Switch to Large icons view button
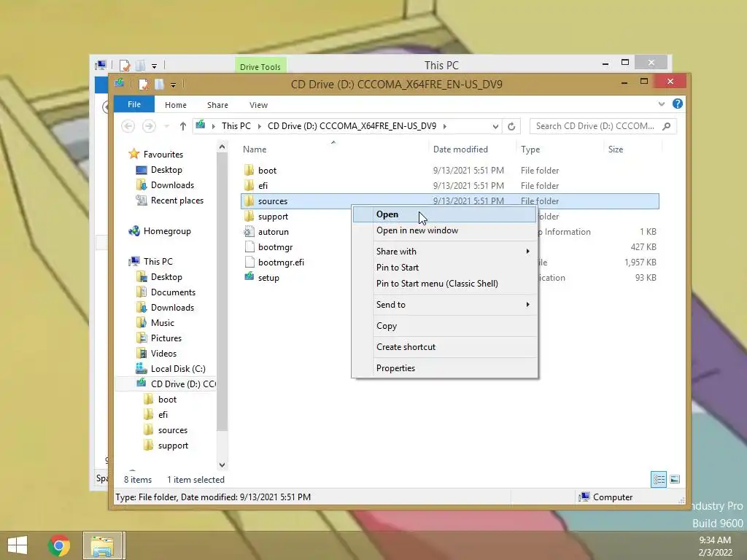This screenshot has height=560, width=747. (x=675, y=480)
